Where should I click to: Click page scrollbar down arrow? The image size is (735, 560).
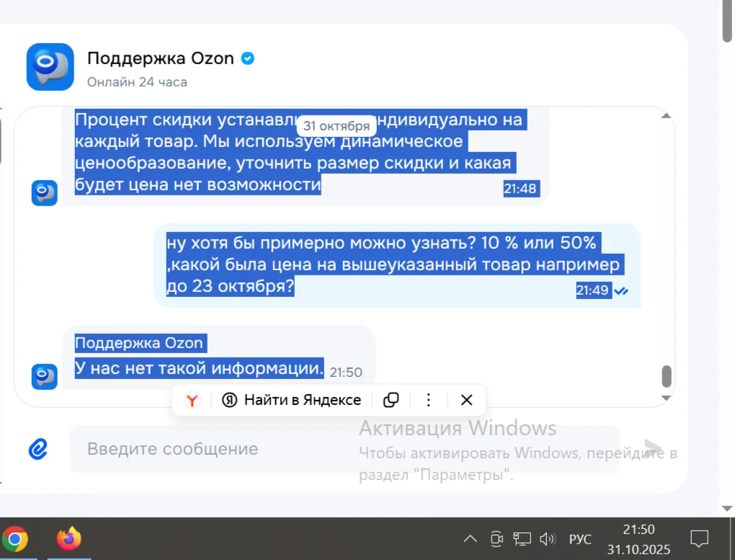pyautogui.click(x=727, y=508)
